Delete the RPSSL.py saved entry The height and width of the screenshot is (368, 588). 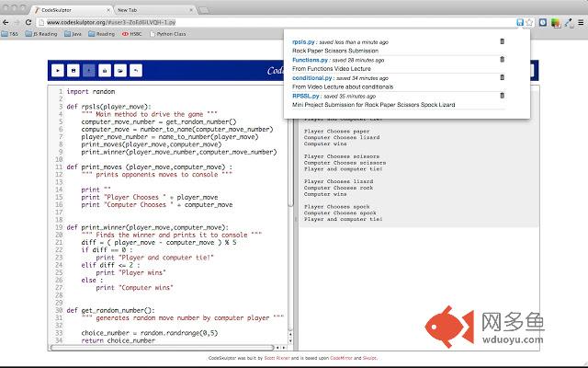click(503, 96)
